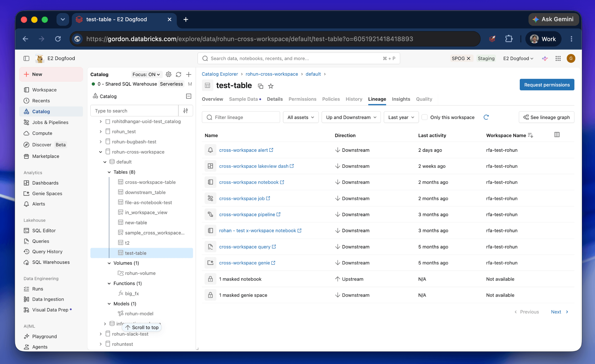Screen dimensions: 595x364
Task: Open column chooser icon in lineage table
Action: [557, 135]
